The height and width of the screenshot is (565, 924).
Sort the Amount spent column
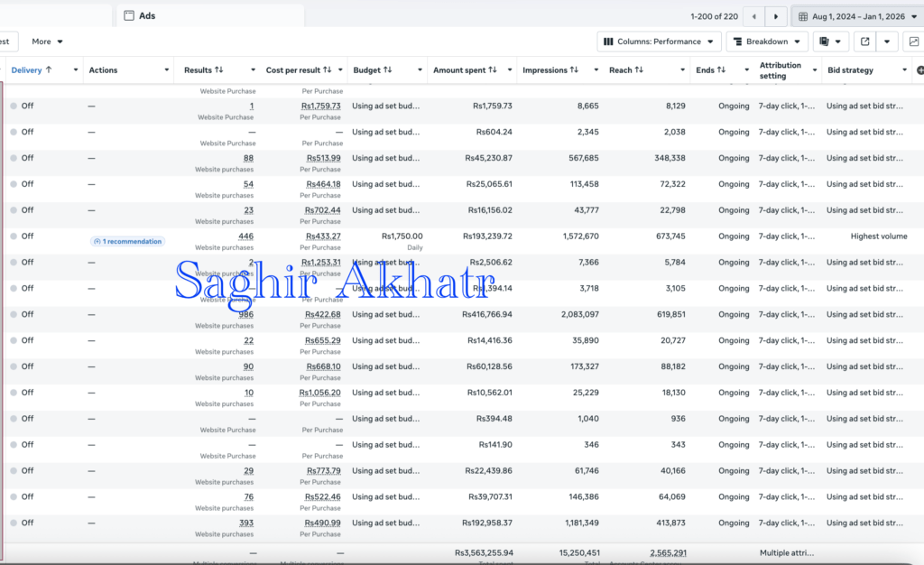(492, 69)
